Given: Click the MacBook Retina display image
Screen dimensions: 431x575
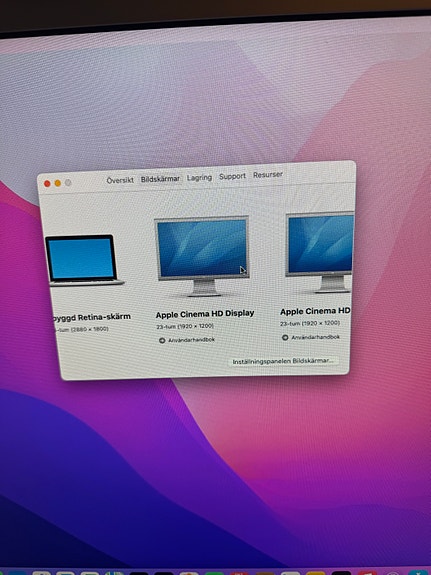Looking at the screenshot, I should pos(84,260).
